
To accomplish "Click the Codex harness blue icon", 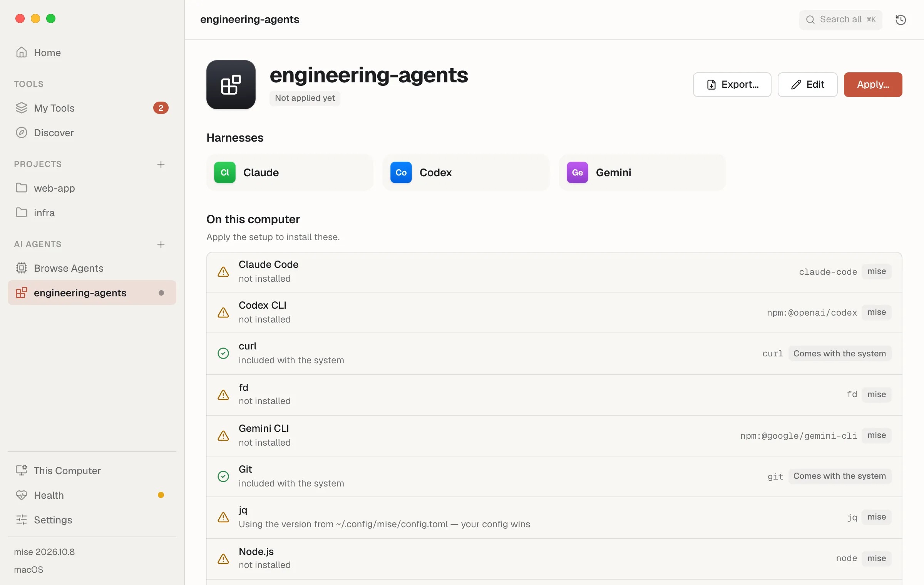I will [x=401, y=172].
